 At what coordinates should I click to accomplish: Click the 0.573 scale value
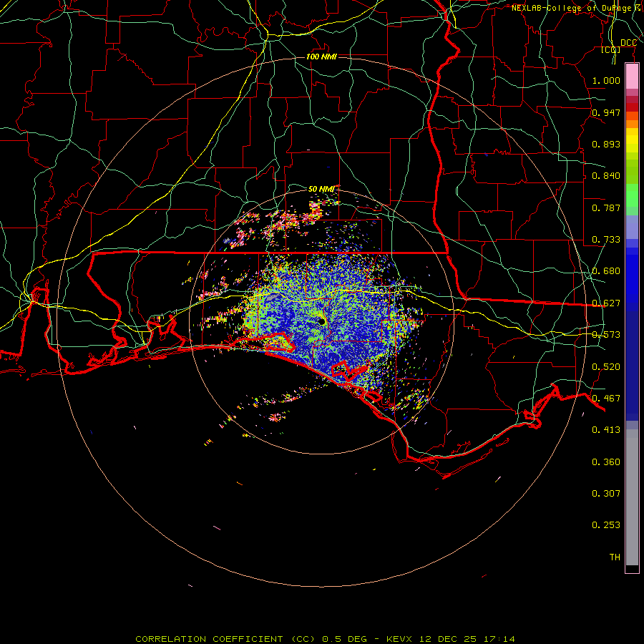click(x=606, y=335)
